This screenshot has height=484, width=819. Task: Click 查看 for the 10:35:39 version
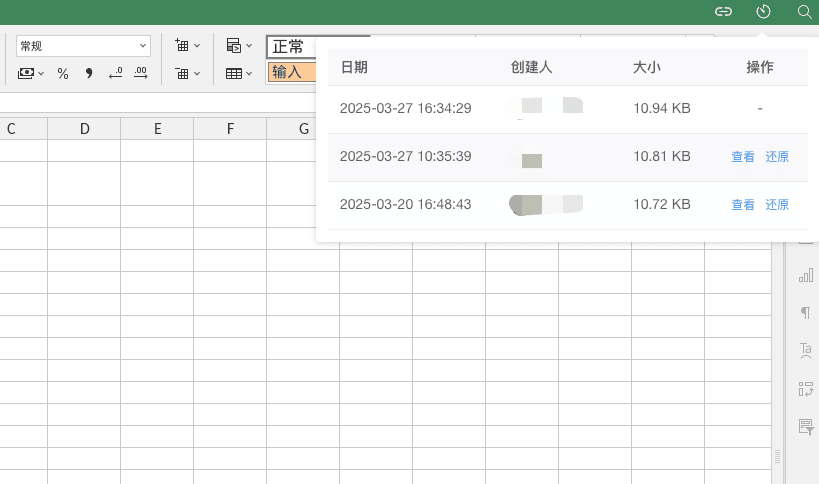tap(743, 157)
